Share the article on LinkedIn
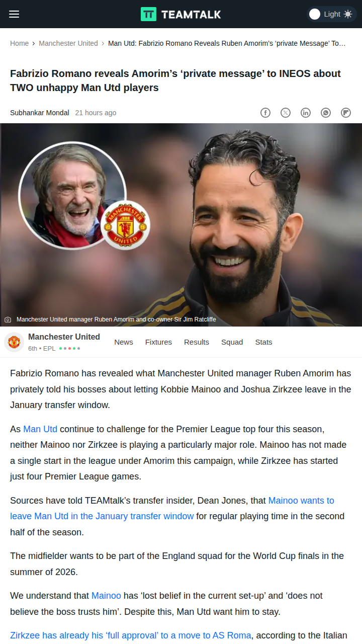362x644 pixels. [306, 113]
